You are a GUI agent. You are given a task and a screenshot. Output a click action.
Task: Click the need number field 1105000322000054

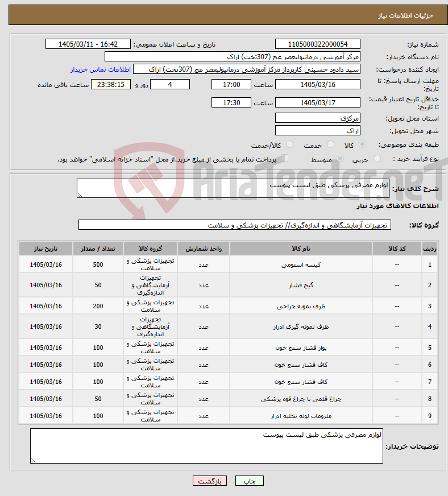pos(318,44)
